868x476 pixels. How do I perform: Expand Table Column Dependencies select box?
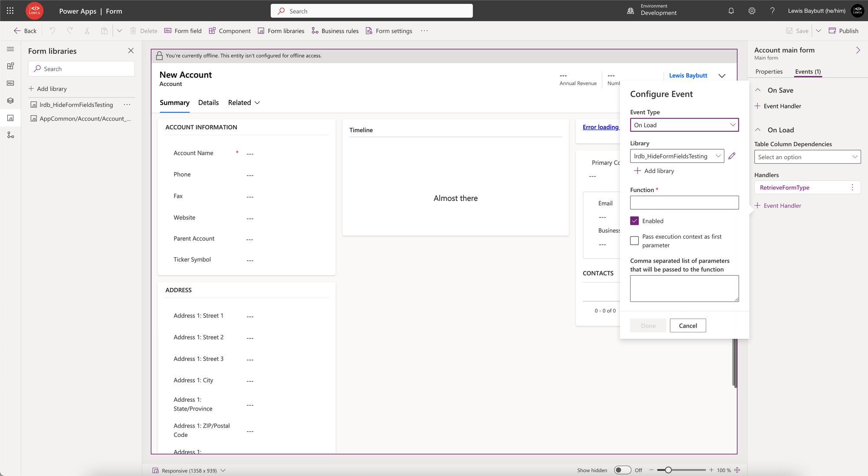coord(807,157)
